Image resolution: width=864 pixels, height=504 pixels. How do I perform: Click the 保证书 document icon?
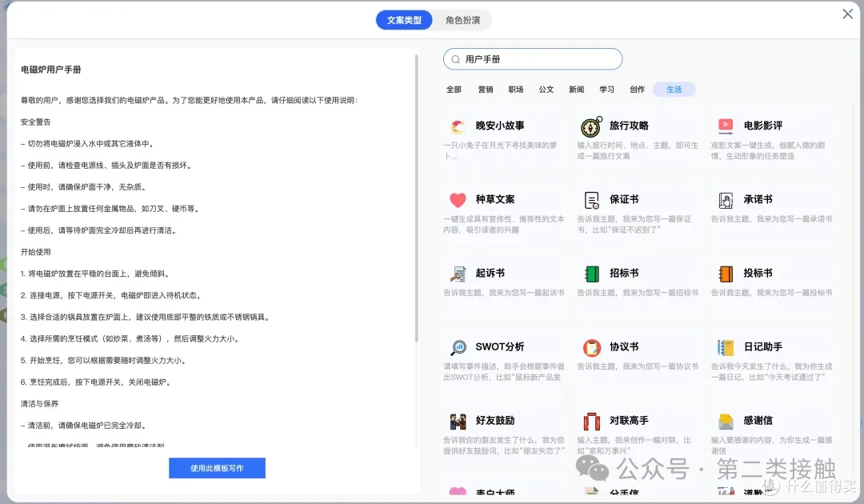tap(591, 200)
